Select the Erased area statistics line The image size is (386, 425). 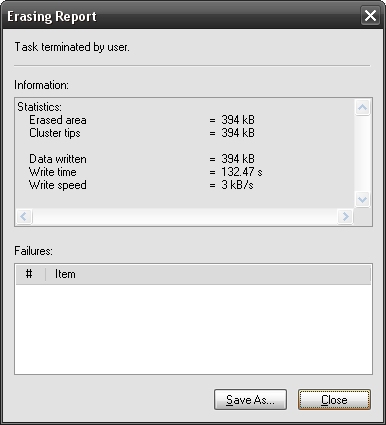pos(142,120)
